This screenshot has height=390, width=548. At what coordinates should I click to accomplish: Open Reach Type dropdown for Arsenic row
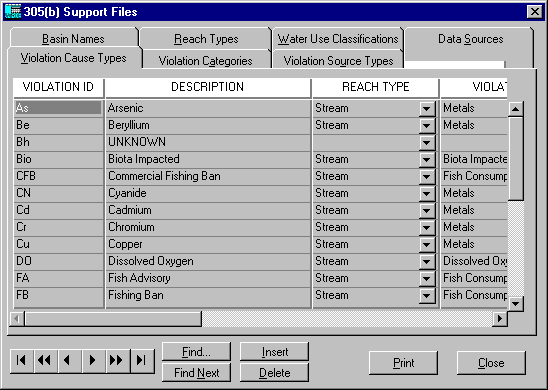(426, 109)
